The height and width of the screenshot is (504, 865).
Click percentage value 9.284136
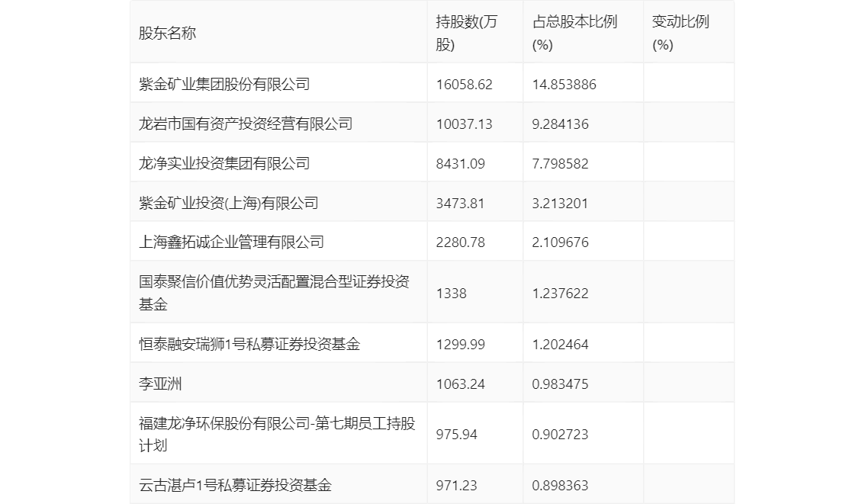561,124
